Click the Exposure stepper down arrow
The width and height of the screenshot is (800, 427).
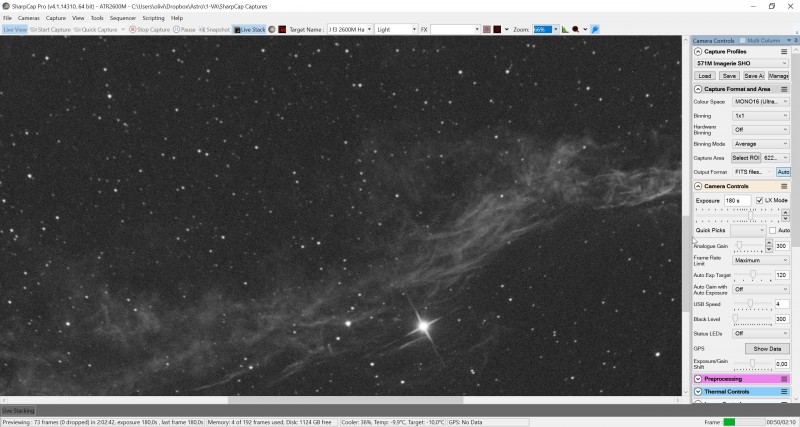pos(785,218)
